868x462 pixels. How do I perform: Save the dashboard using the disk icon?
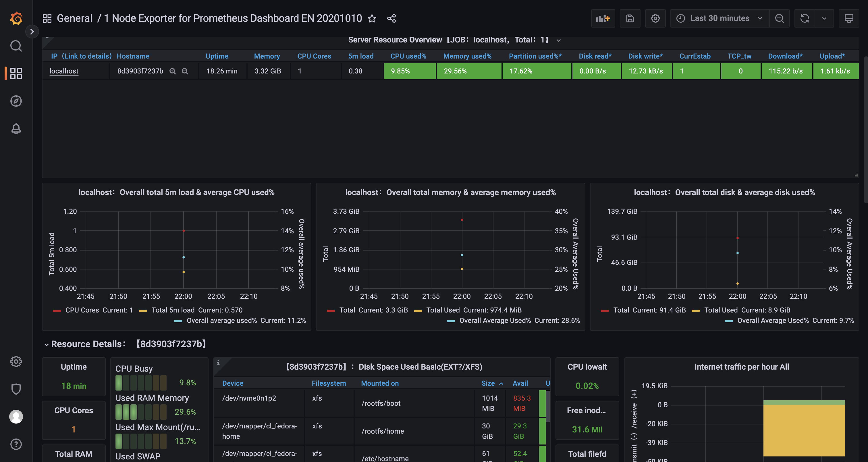point(630,18)
